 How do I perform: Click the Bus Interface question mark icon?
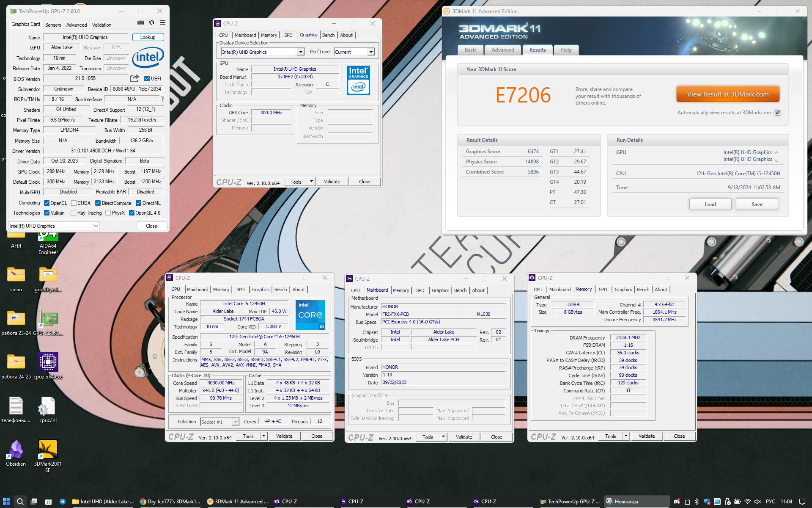pos(162,99)
